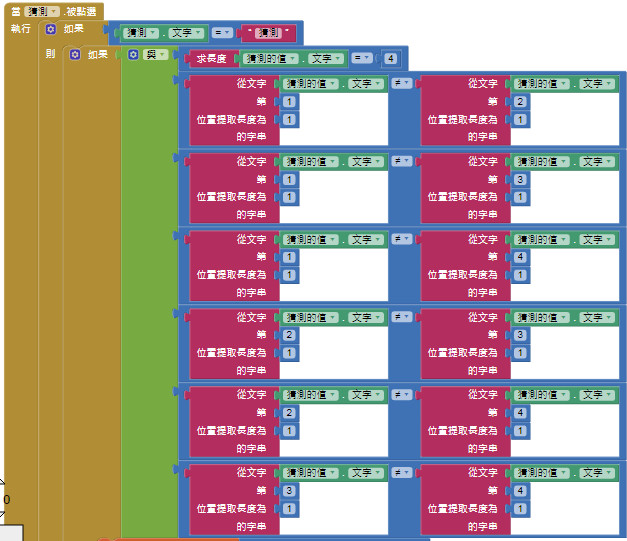Open ≠ dropdown in position 1 vs 3 row
This screenshot has width=627, height=541.
pyautogui.click(x=401, y=161)
